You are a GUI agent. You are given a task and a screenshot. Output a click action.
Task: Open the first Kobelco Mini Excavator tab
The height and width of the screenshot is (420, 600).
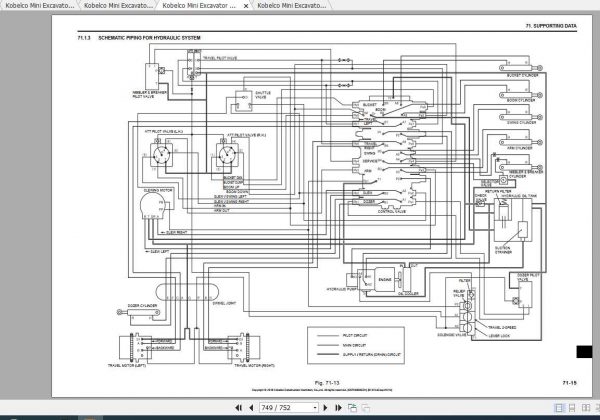39,5
